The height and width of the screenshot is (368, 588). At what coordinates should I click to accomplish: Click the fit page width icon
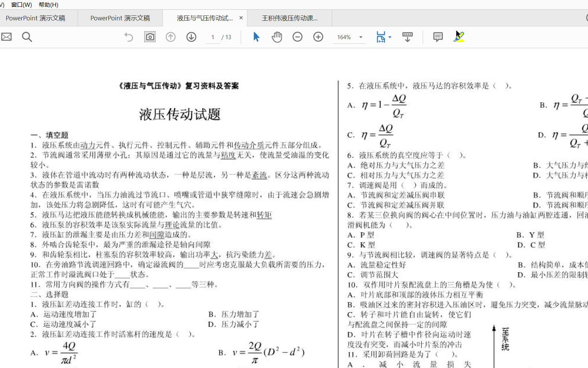point(381,37)
